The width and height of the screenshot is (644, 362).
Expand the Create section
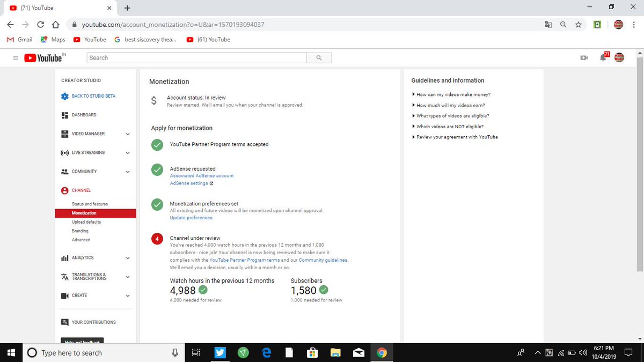pyautogui.click(x=128, y=295)
